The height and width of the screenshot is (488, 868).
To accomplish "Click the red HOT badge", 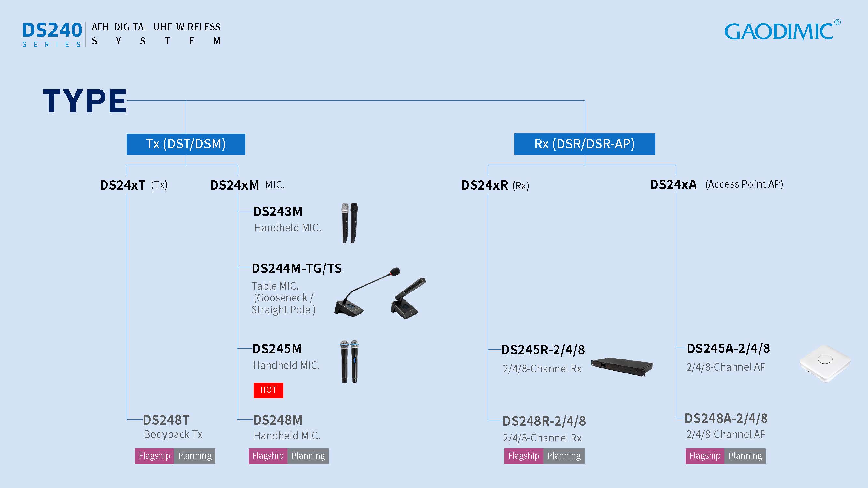I will click(x=268, y=390).
